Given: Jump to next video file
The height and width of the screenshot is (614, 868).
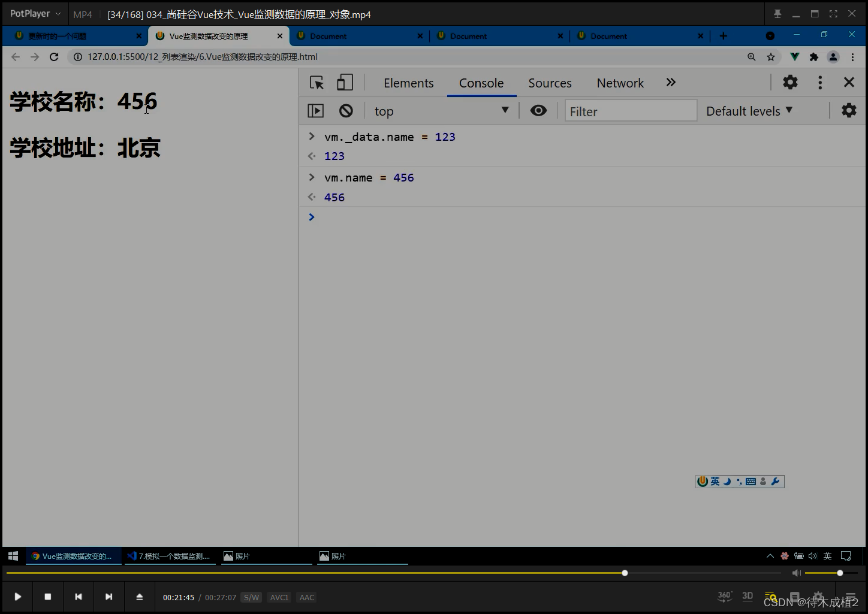Looking at the screenshot, I should click(108, 597).
